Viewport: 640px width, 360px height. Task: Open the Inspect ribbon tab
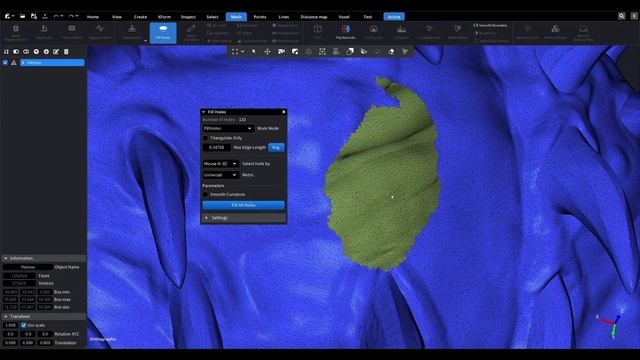click(188, 17)
